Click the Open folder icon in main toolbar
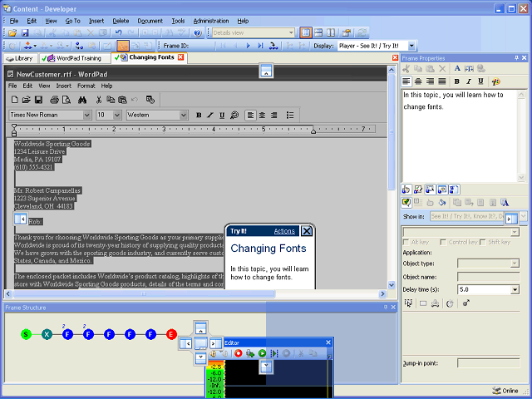This screenshot has height=399, width=532. 12,33
